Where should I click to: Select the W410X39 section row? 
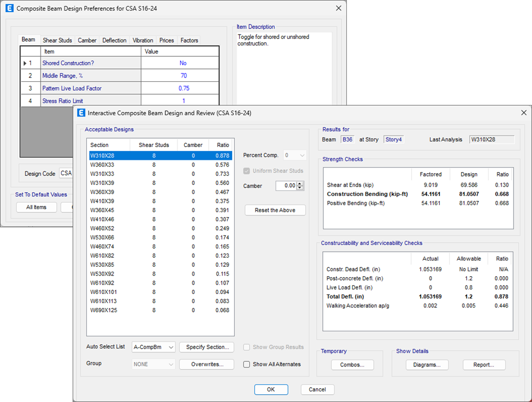pyautogui.click(x=160, y=201)
